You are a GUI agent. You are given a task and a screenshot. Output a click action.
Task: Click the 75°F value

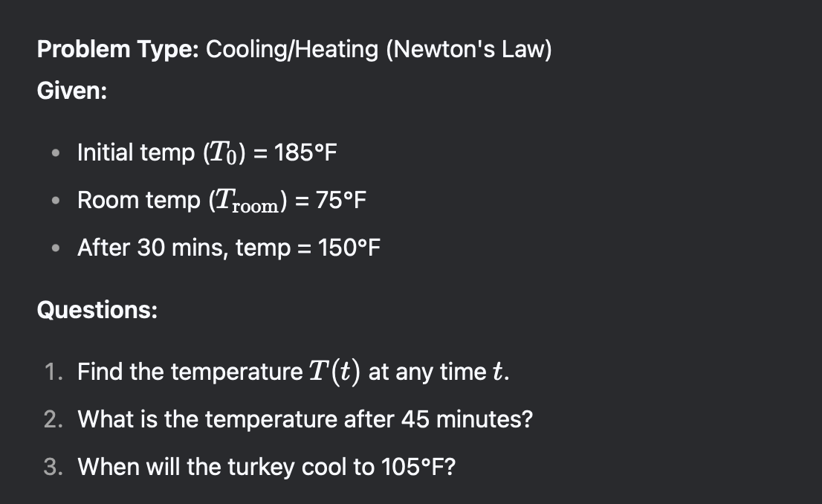coord(340,201)
